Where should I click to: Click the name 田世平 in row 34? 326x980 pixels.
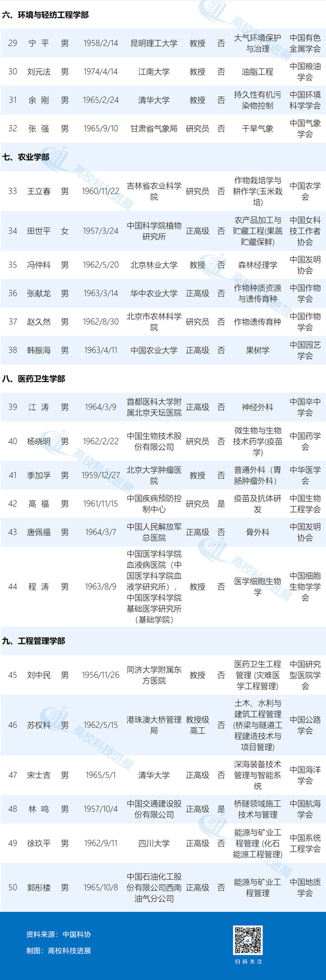coord(39,231)
